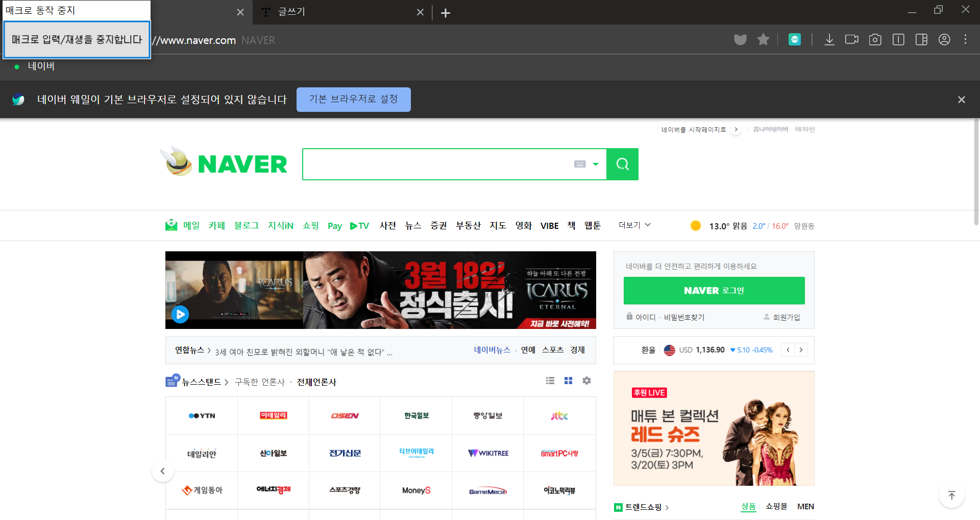
Task: Open a new tab with plus button
Action: click(445, 13)
